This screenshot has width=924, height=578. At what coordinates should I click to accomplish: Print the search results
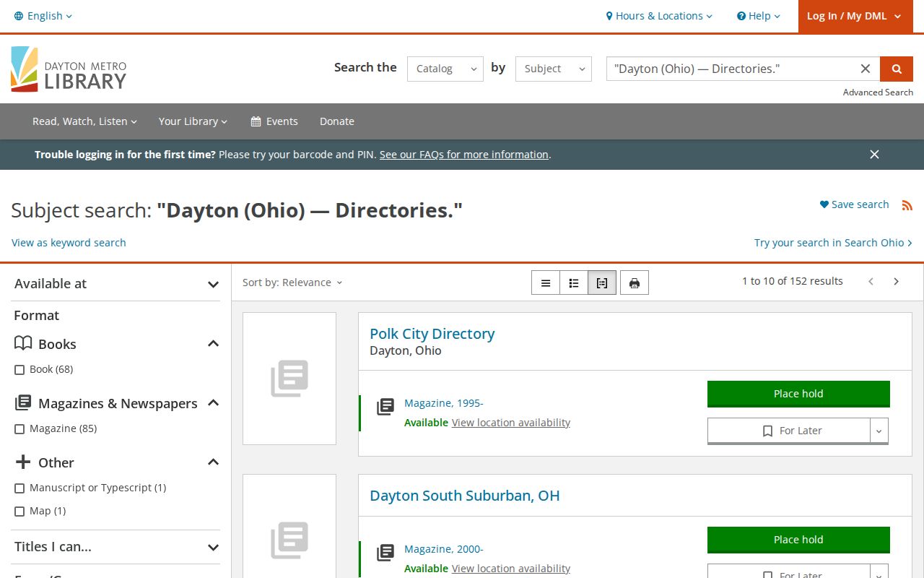tap(635, 282)
